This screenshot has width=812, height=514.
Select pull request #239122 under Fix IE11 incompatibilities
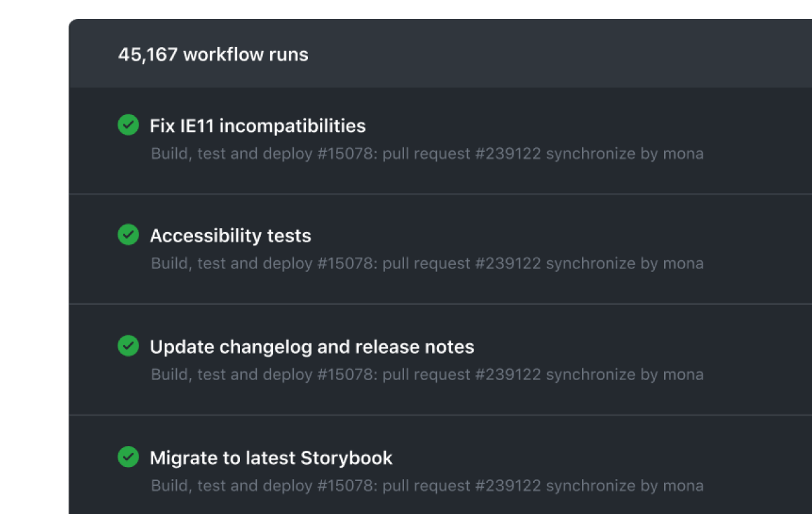click(x=462, y=153)
